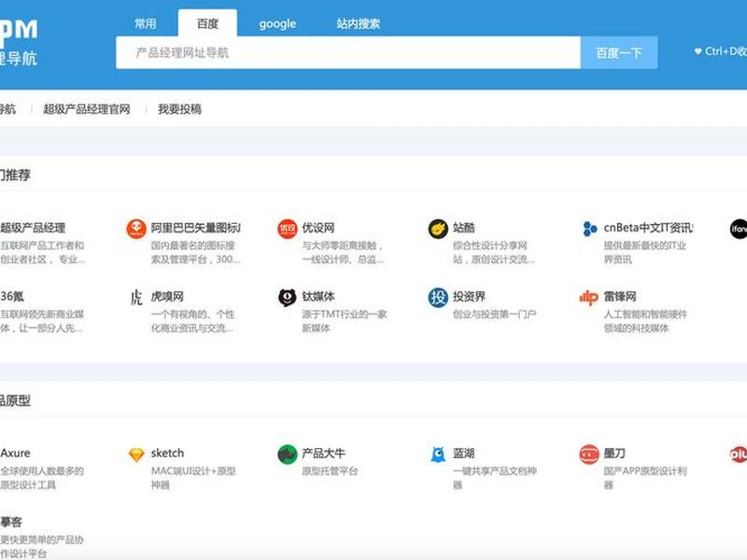The width and height of the screenshot is (747, 560).
Task: Open the 雷锋网 title link
Action: 620,296
